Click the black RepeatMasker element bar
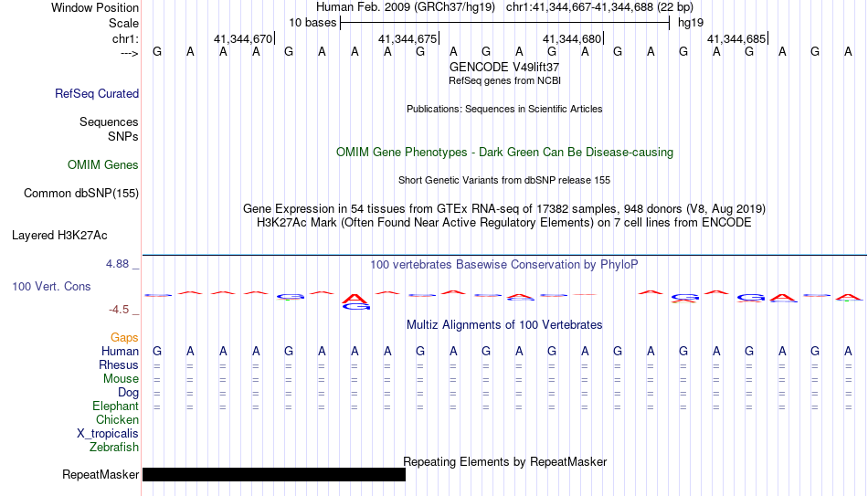Viewport: 868px width, 496px height. point(274,474)
